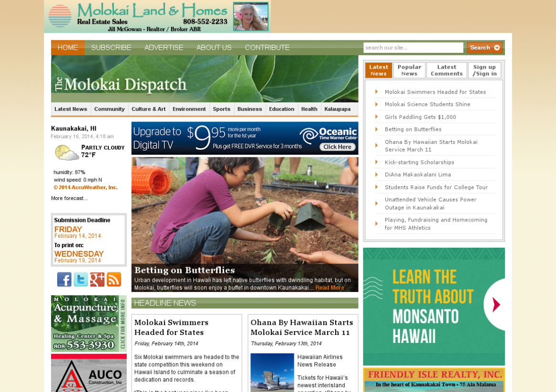Open Molokai Swimmers Headed for States sidebar link
556x392 pixels.
435,92
